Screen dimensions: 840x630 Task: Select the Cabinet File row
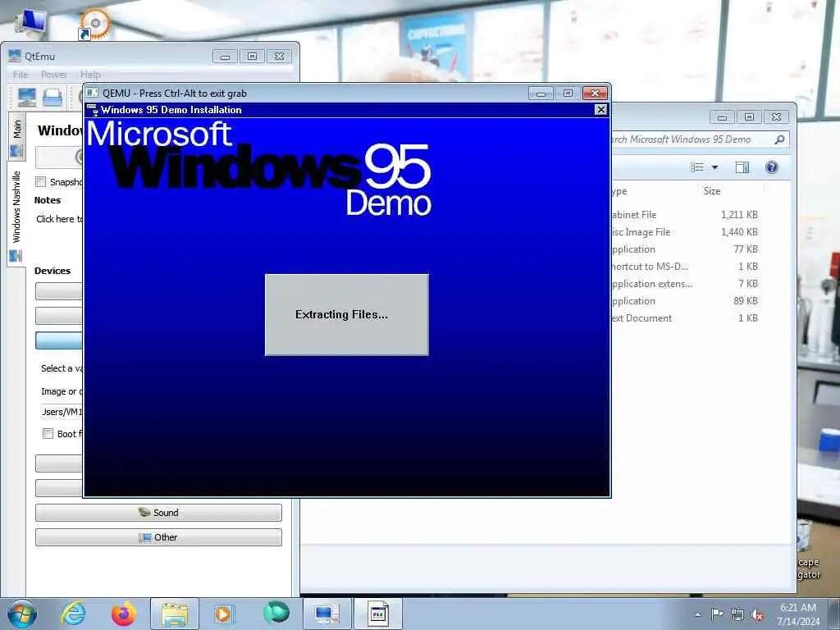(686, 215)
